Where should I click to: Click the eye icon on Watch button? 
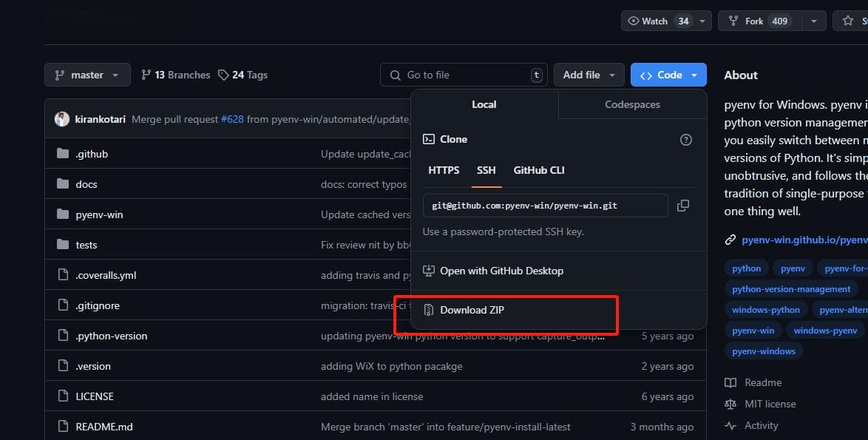click(634, 21)
